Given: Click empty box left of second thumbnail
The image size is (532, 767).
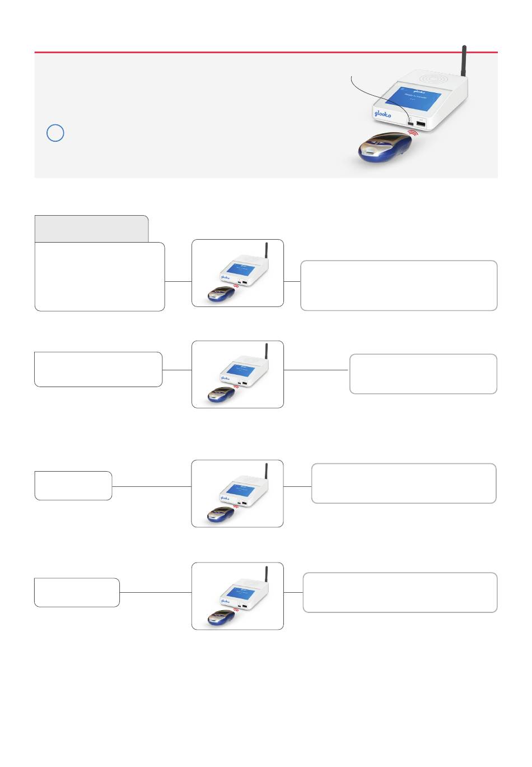Looking at the screenshot, I should [x=99, y=369].
